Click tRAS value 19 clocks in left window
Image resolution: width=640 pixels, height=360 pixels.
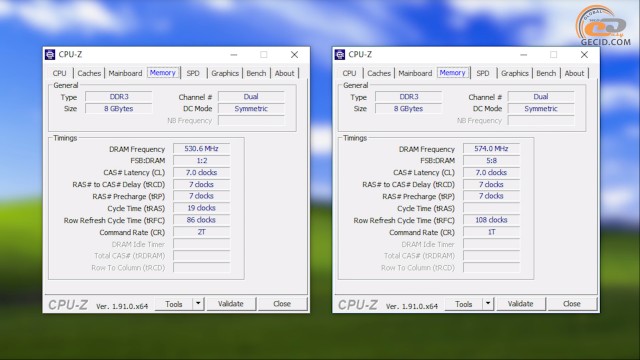[202, 208]
